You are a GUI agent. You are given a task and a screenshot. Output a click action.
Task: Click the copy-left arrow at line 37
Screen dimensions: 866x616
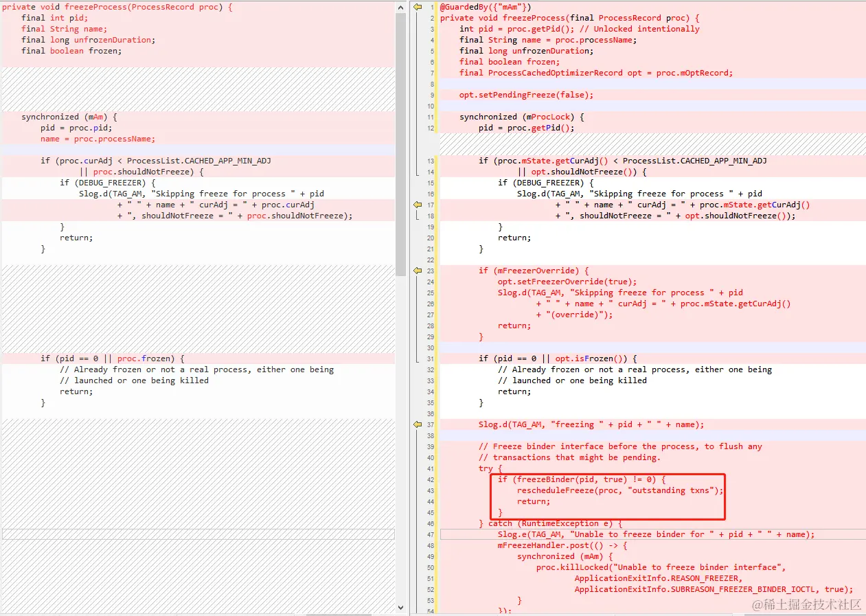click(x=418, y=424)
